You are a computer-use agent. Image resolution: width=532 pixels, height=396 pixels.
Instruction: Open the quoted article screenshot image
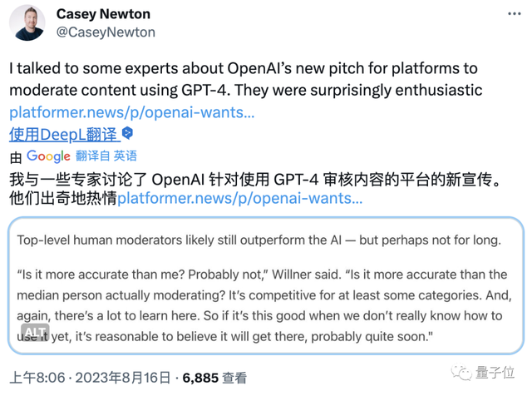[x=266, y=283]
